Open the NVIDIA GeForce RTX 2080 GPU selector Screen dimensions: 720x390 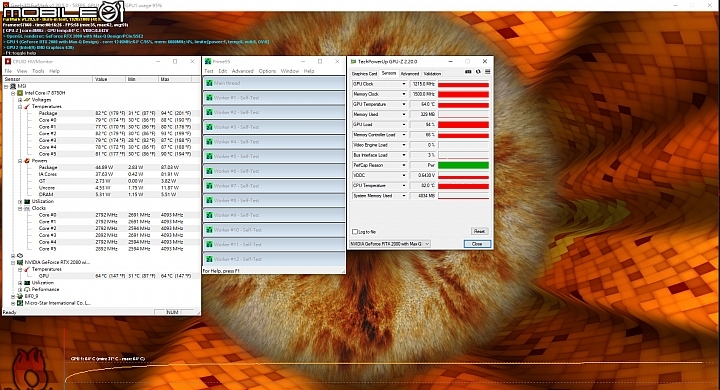coord(390,244)
